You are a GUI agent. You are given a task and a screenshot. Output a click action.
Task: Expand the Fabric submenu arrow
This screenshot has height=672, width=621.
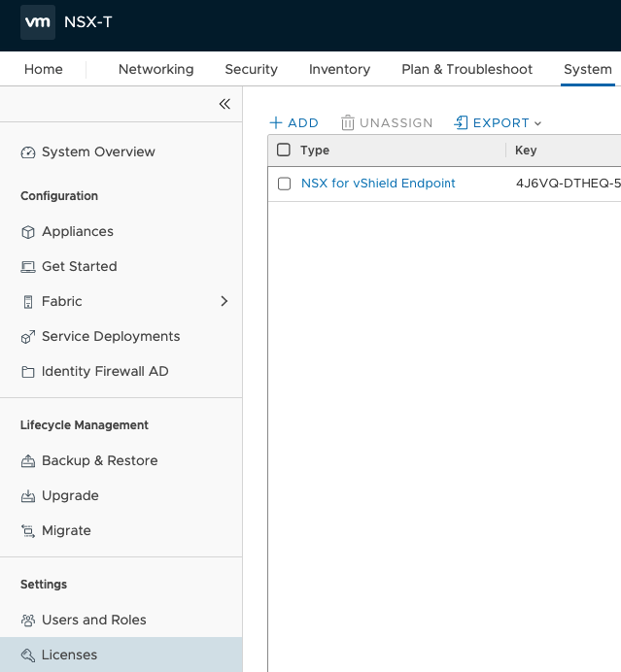coord(224,302)
